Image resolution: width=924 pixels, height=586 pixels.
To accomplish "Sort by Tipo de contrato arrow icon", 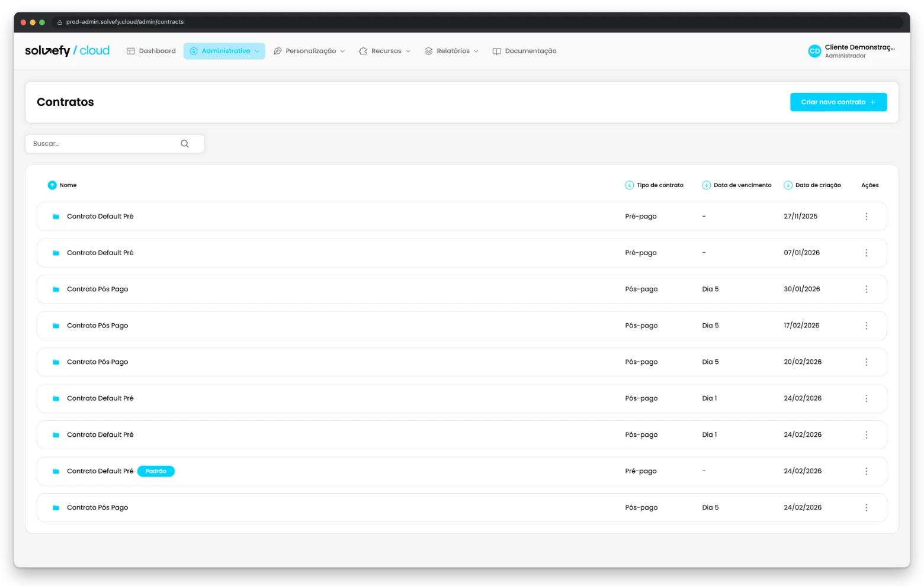I will click(x=630, y=185).
